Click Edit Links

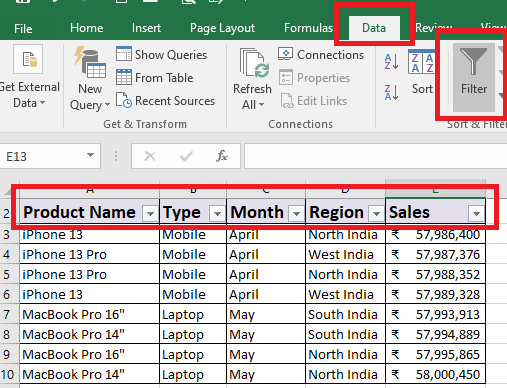point(313,101)
